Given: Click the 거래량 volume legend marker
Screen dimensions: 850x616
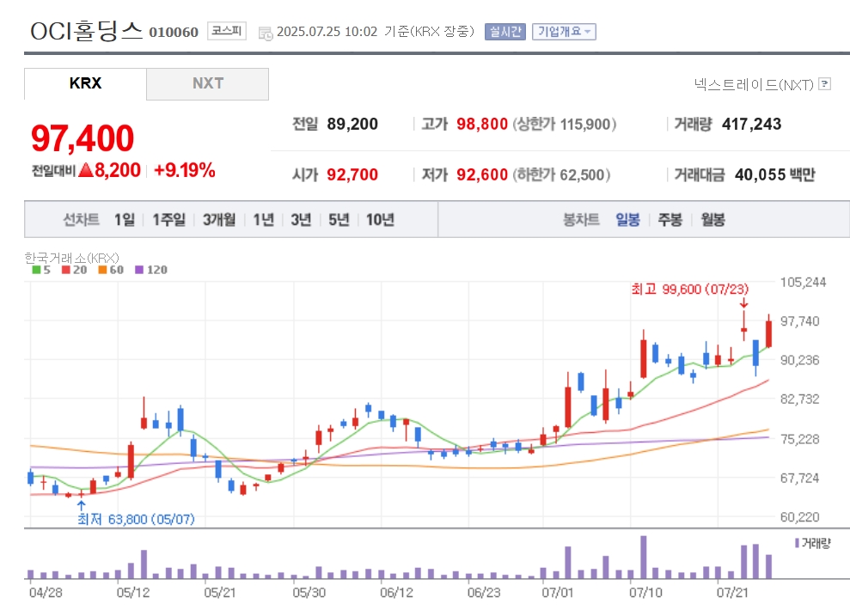Looking at the screenshot, I should [x=812, y=543].
